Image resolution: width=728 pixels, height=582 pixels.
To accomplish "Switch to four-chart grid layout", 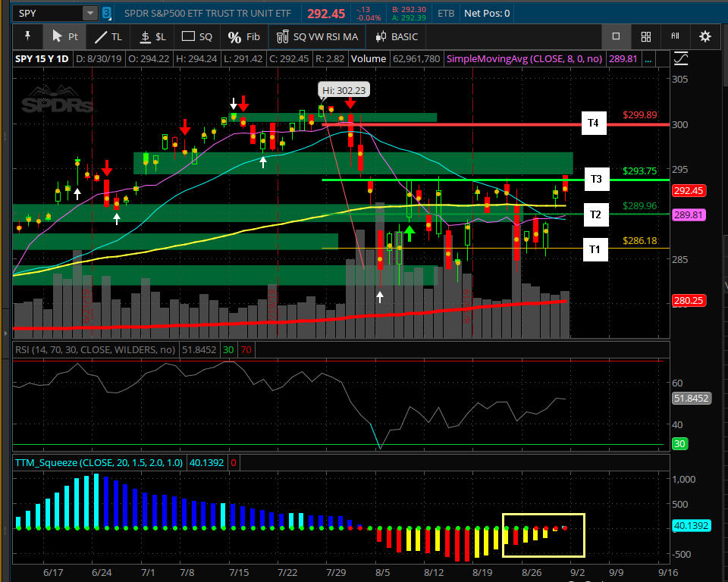I will [x=645, y=36].
